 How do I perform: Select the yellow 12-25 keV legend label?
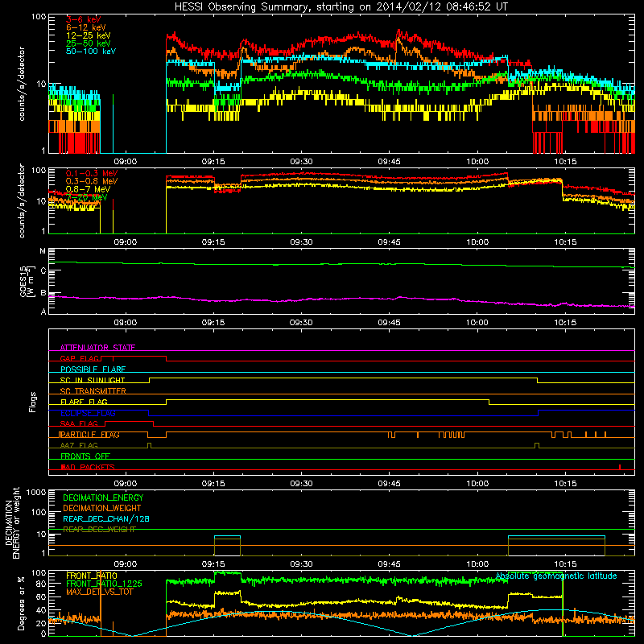click(89, 35)
